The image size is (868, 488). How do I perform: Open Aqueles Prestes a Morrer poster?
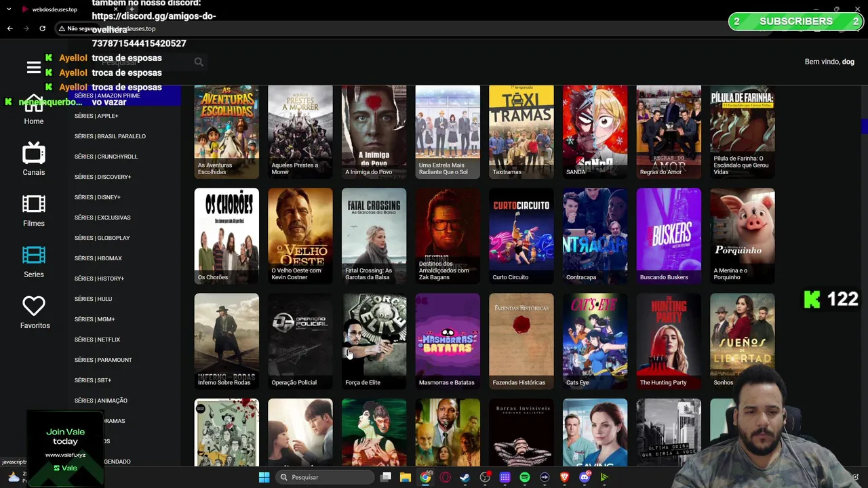(x=300, y=131)
